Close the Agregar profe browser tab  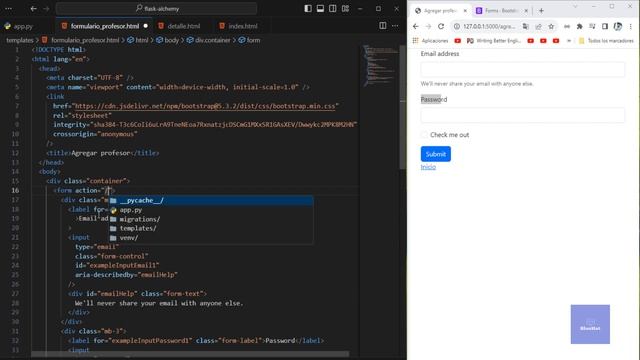465,11
